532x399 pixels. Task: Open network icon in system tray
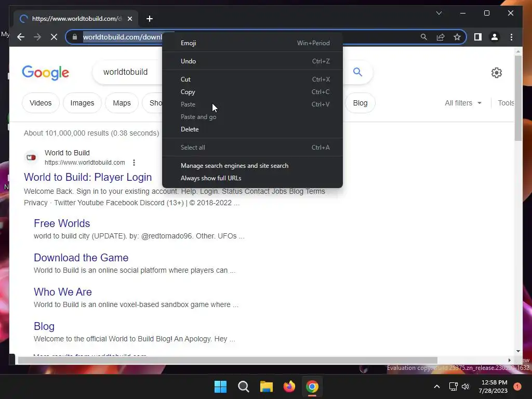click(x=453, y=387)
